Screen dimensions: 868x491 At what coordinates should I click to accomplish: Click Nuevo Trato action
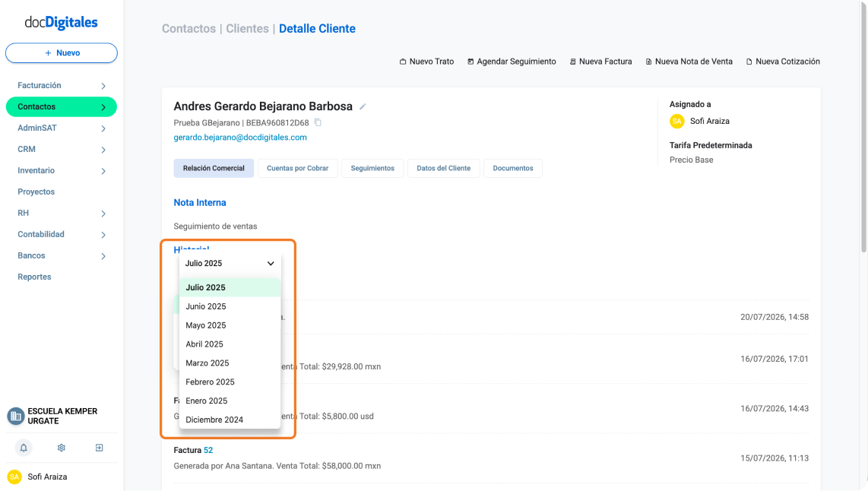[x=427, y=62]
